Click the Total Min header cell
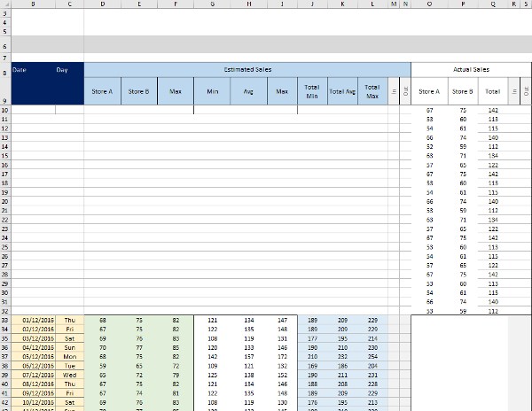This screenshot has height=411, width=532. [x=312, y=91]
